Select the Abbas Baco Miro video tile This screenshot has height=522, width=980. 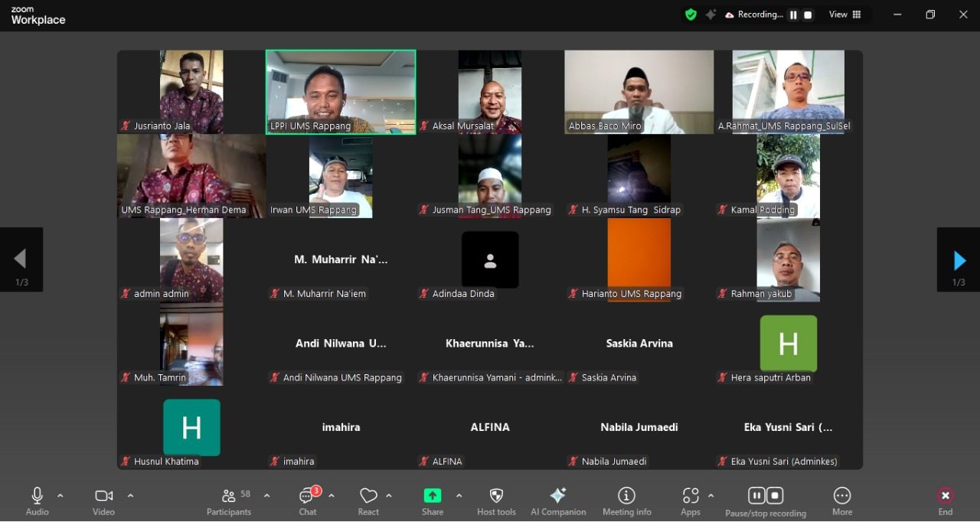(x=639, y=92)
